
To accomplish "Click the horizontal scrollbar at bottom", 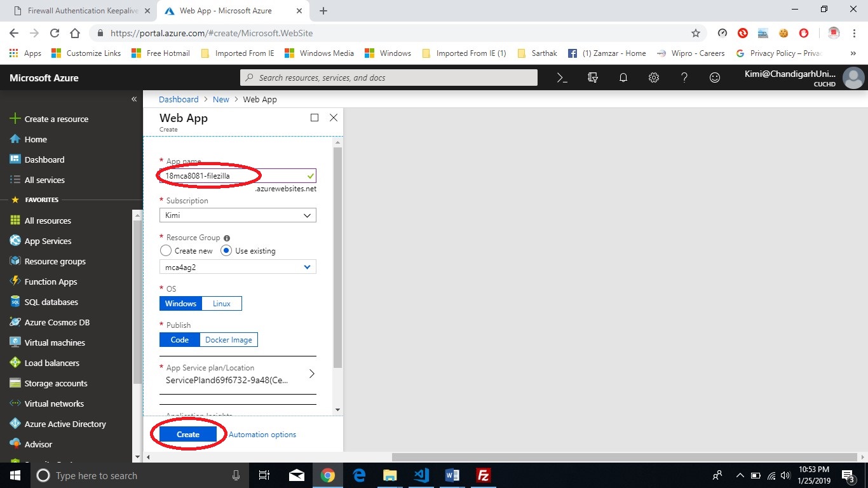I will pos(625,457).
